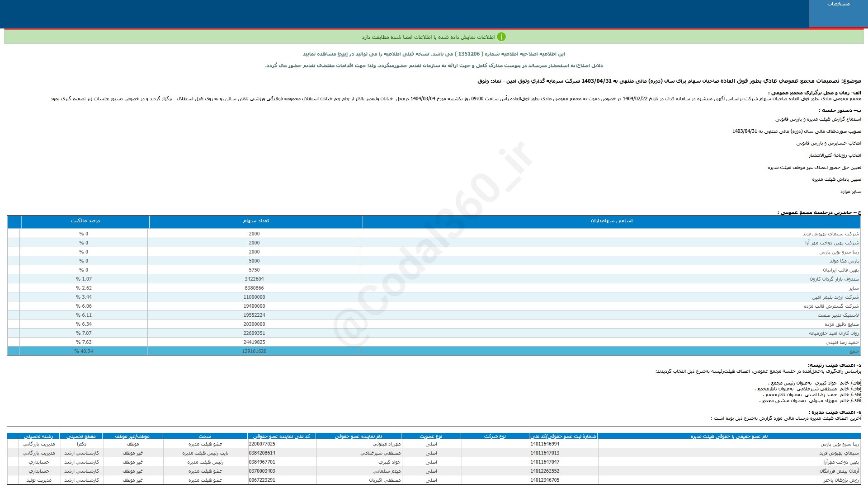Click the national code 0384208614 cell
This screenshot has width=868, height=488.
pyautogui.click(x=262, y=453)
